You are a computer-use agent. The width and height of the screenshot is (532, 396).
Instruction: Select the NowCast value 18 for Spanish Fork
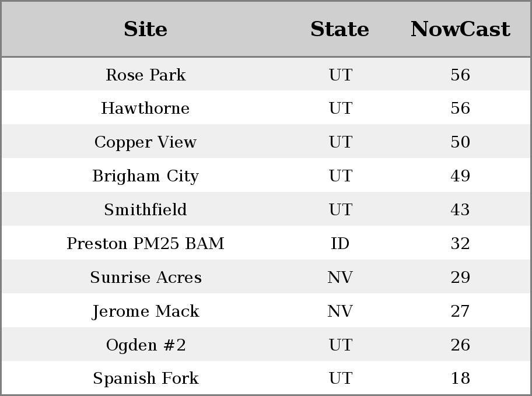(x=460, y=379)
